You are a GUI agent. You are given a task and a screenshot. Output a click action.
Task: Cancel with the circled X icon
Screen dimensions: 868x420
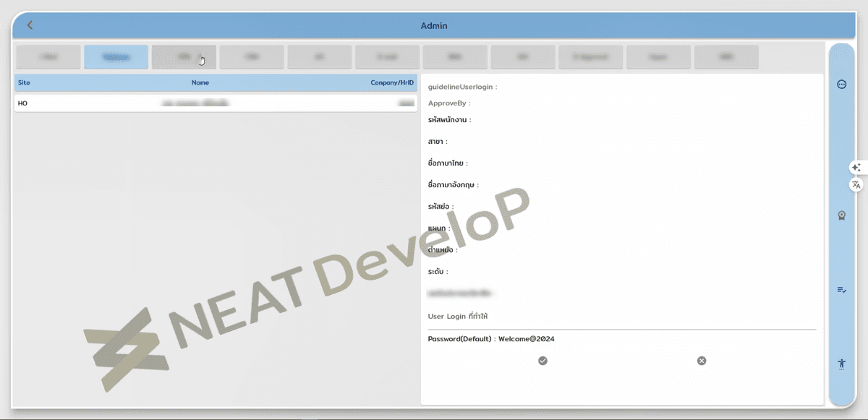tap(702, 361)
